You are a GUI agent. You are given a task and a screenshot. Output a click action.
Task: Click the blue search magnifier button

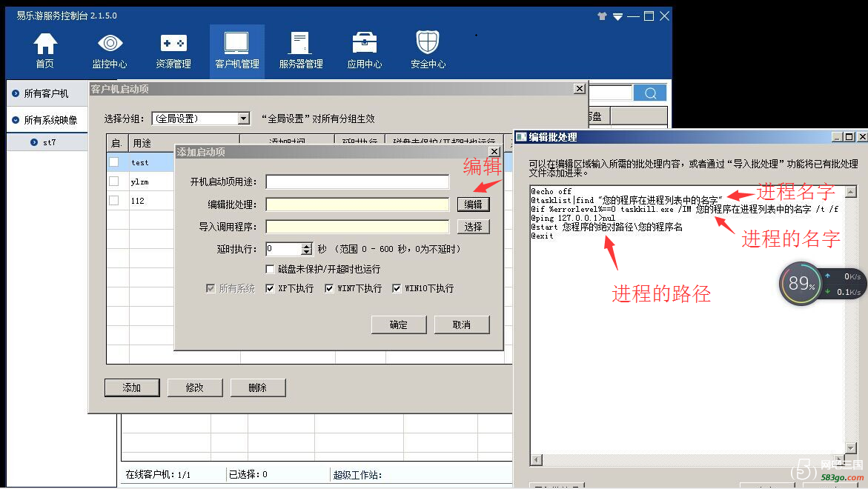pos(650,93)
